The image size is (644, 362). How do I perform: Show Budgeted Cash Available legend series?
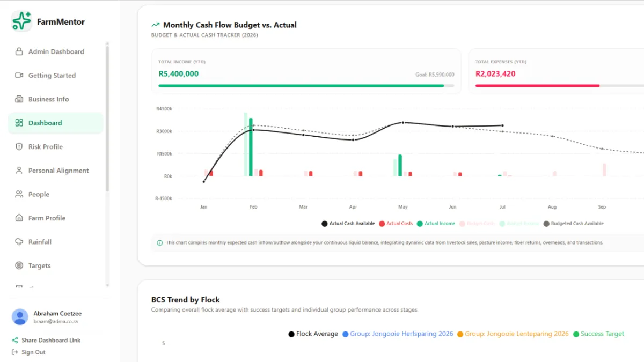[573, 224]
